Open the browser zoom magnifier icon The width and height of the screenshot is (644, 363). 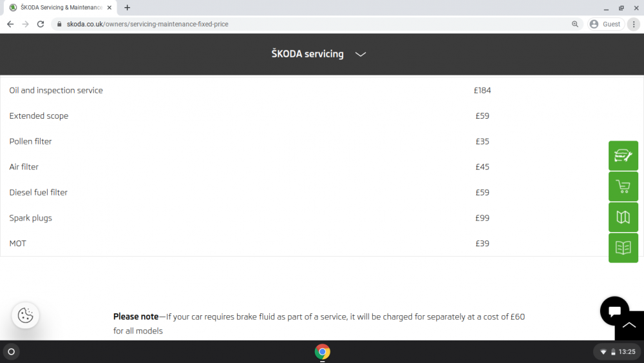[x=575, y=25]
